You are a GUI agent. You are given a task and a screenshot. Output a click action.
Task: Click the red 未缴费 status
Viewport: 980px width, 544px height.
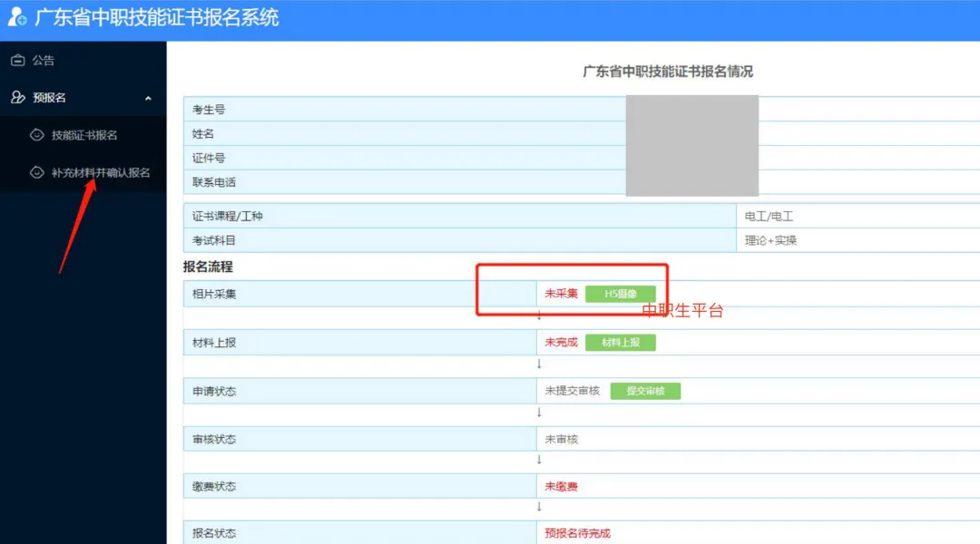pyautogui.click(x=562, y=487)
